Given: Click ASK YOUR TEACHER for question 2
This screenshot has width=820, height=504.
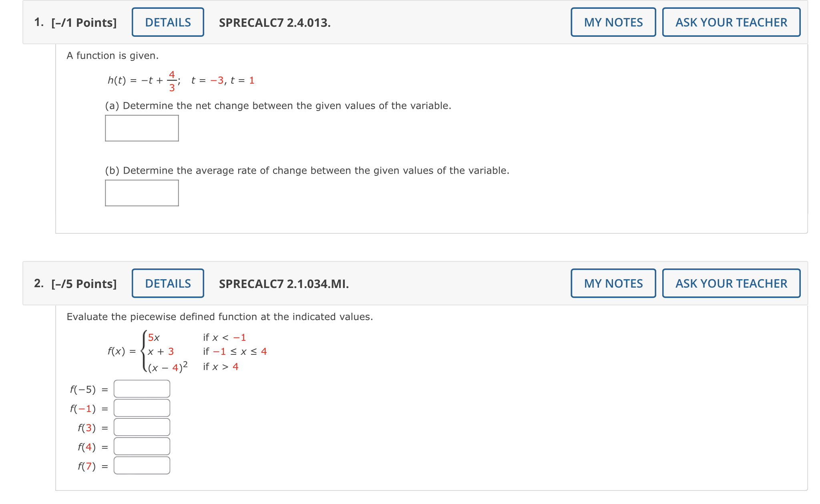Looking at the screenshot, I should click(x=731, y=283).
